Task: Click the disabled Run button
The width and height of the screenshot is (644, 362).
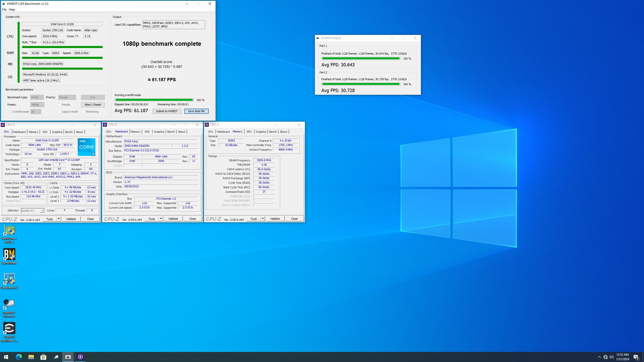Action: [93, 97]
